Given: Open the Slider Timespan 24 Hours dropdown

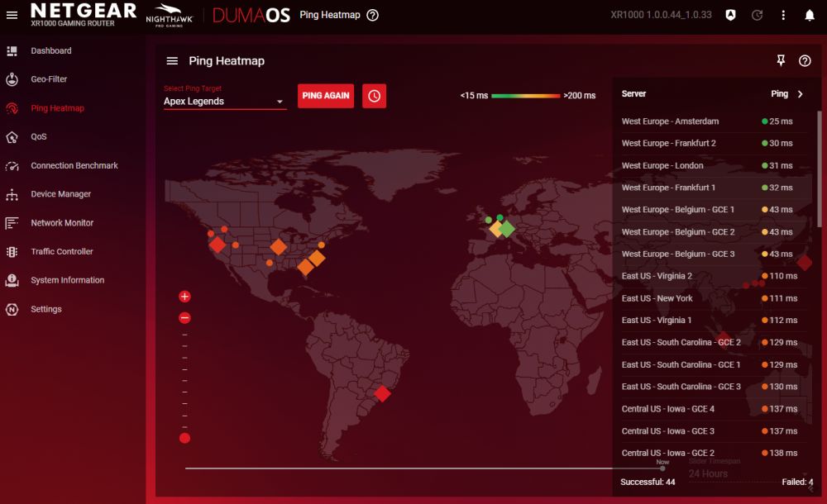Looking at the screenshot, I should [x=748, y=473].
